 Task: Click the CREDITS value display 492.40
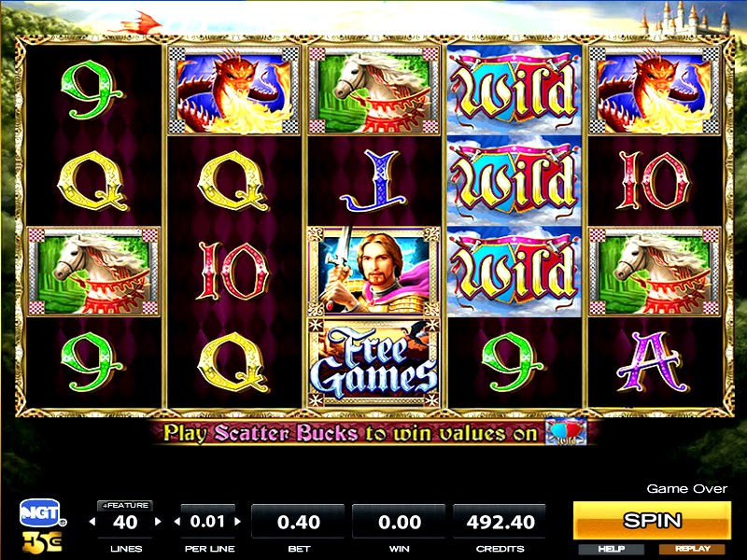[500, 523]
